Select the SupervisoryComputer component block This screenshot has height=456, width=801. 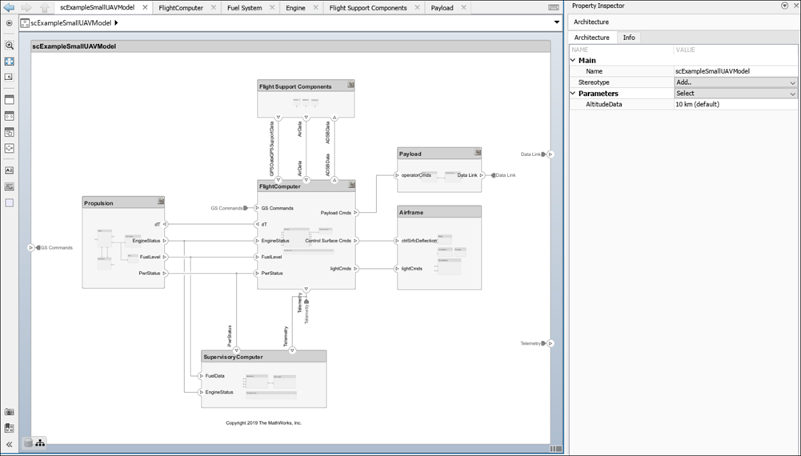click(x=263, y=381)
